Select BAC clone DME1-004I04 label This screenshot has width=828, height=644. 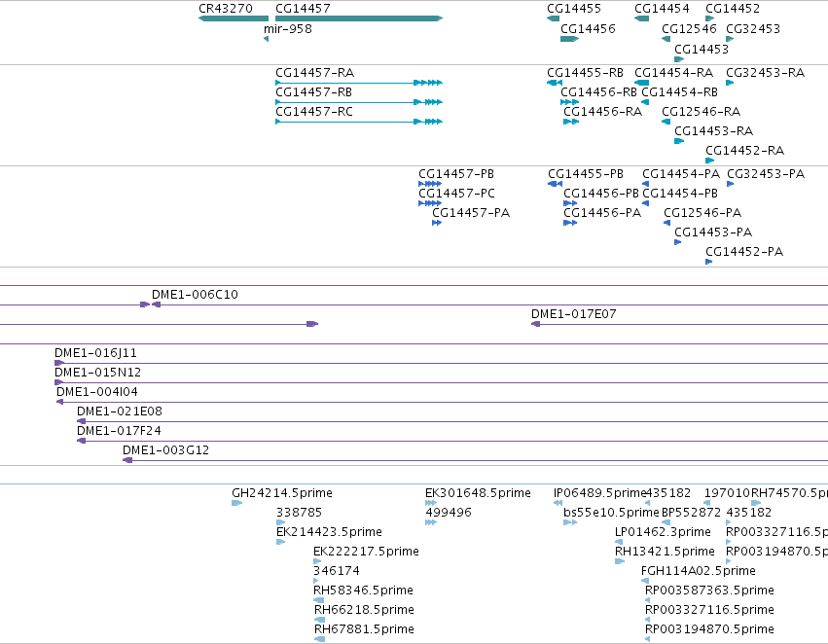pyautogui.click(x=97, y=392)
